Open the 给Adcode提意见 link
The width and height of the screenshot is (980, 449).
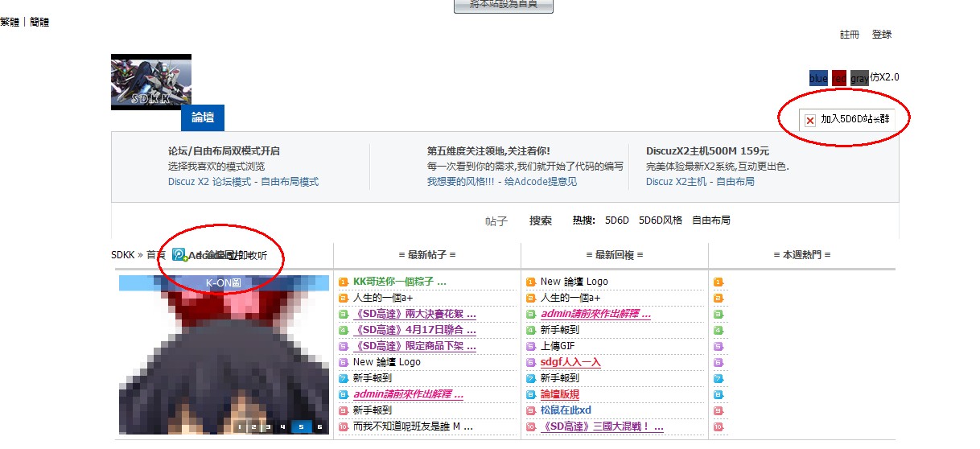pos(541,182)
